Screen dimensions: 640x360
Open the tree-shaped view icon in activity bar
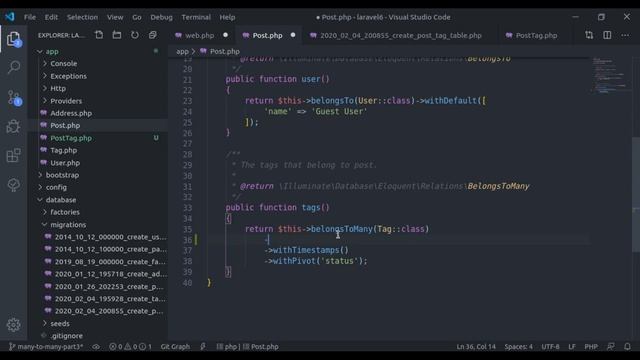click(x=13, y=185)
